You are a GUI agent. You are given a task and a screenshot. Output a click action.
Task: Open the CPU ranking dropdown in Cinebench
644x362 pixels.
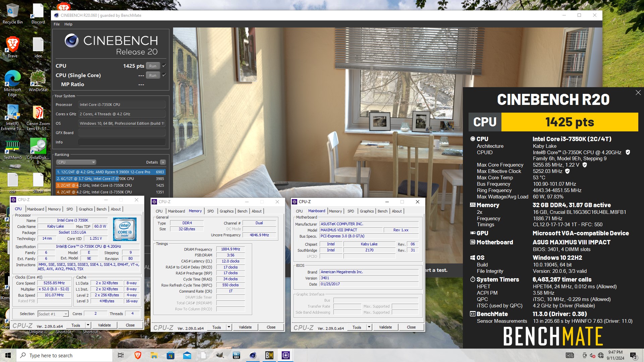(76, 162)
